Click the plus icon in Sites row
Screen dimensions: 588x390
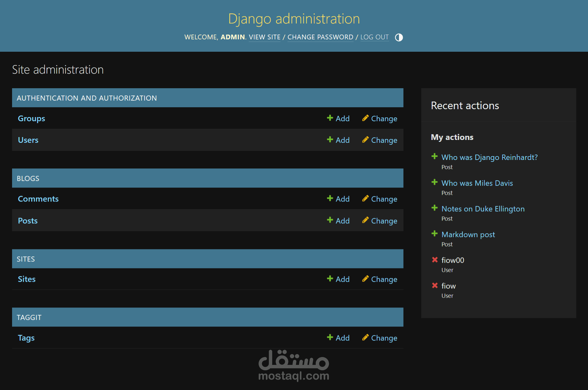[x=330, y=279]
